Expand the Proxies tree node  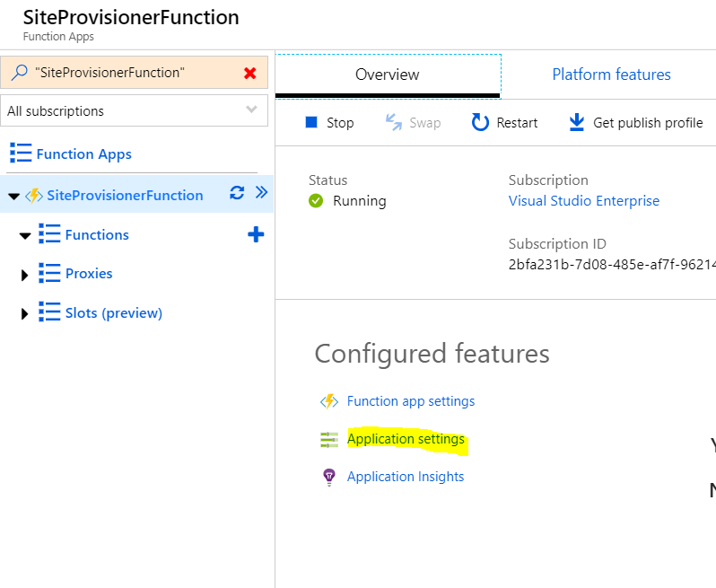(25, 275)
